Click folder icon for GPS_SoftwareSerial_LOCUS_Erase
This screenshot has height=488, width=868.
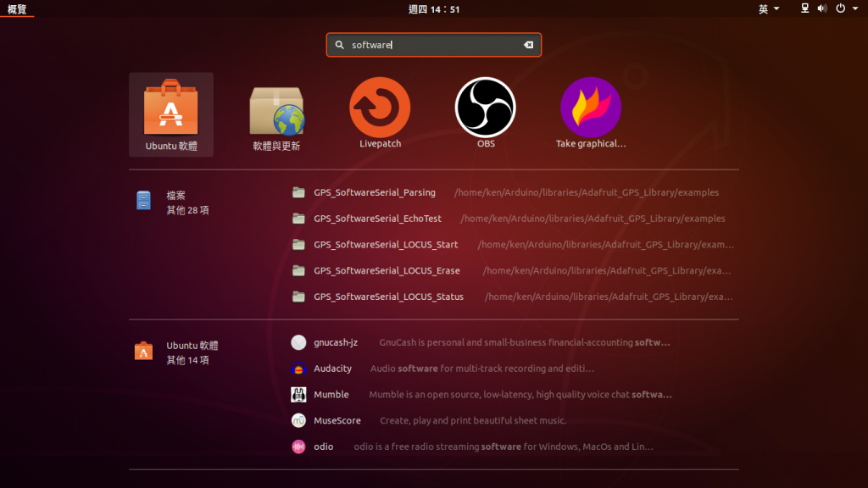click(x=298, y=270)
